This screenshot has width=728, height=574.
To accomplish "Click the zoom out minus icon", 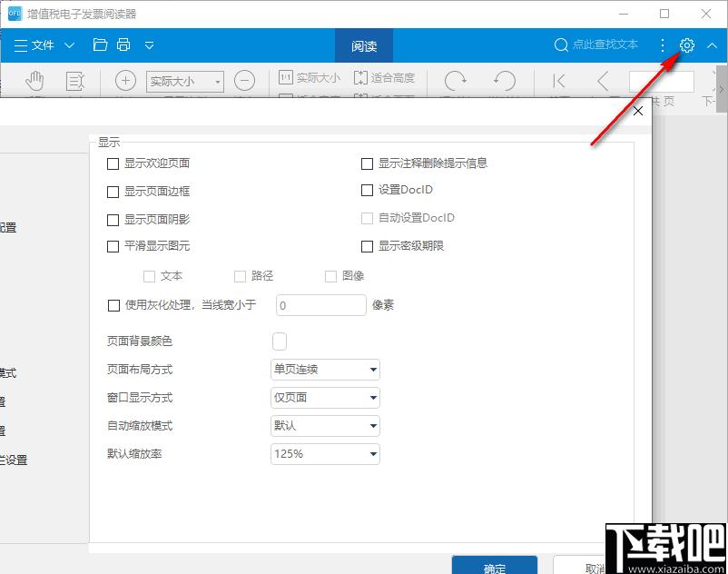I will coord(245,81).
